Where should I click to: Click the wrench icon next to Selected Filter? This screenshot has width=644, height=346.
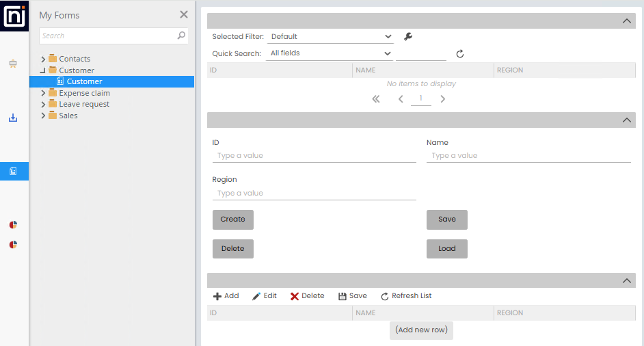click(408, 37)
